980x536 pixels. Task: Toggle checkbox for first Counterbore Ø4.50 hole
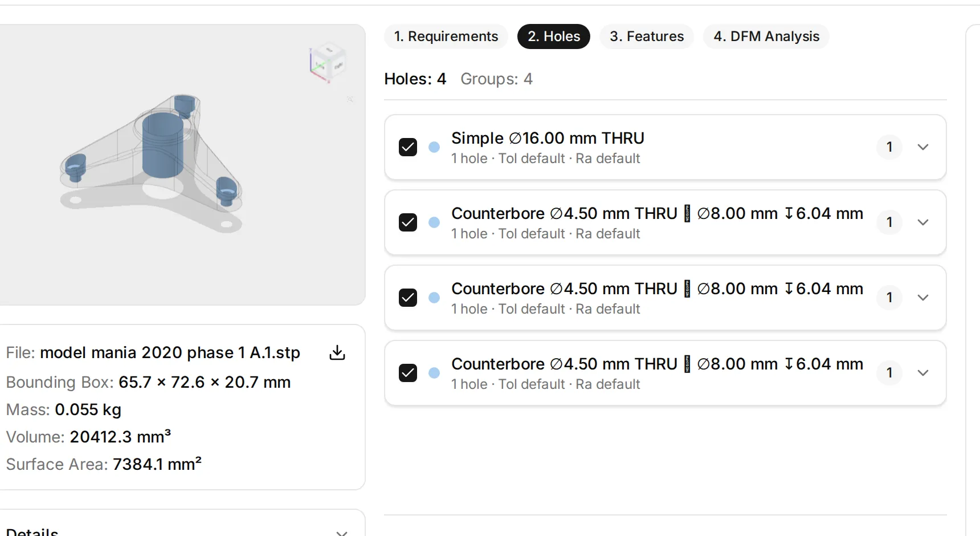[408, 222]
